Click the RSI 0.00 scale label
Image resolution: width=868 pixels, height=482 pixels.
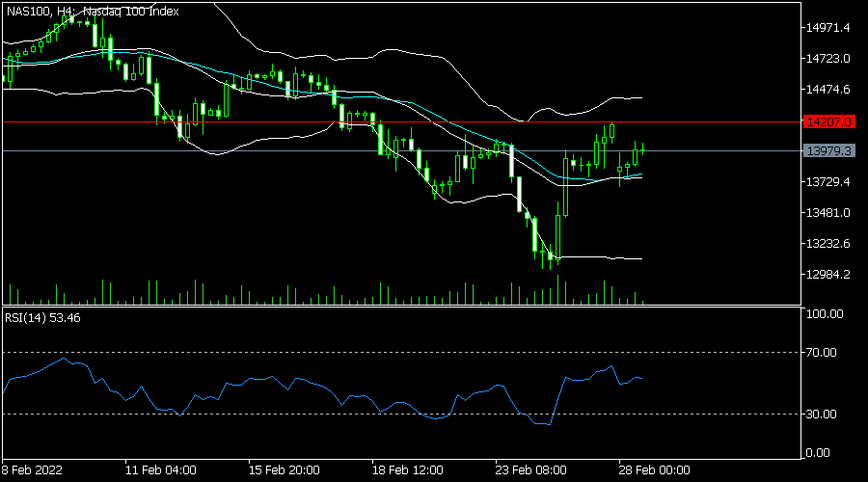click(x=818, y=453)
